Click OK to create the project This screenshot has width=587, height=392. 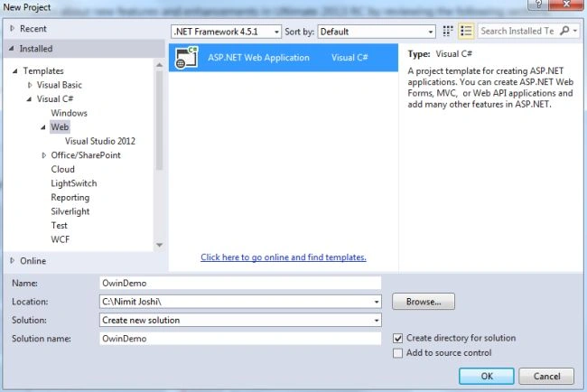[486, 376]
